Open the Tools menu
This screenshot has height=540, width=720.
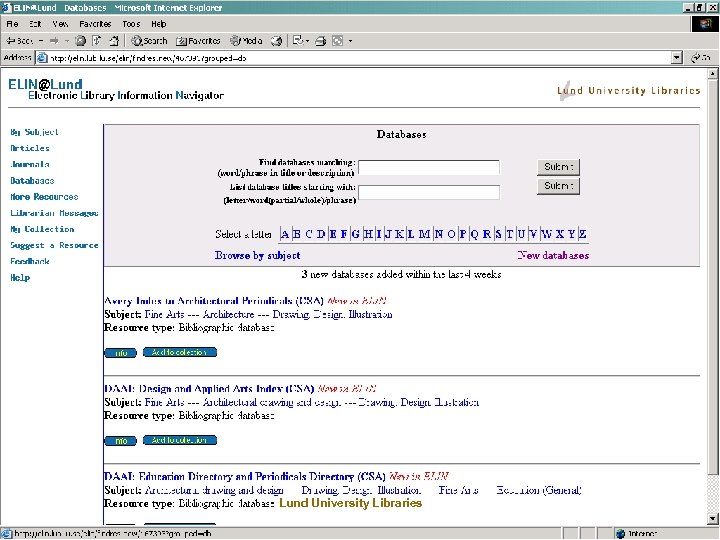[x=131, y=24]
